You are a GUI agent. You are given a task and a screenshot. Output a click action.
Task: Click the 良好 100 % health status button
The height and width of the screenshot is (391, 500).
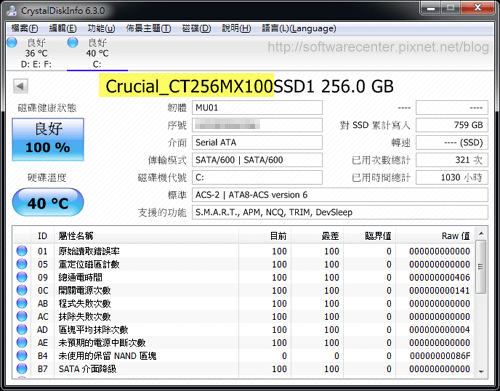point(48,139)
